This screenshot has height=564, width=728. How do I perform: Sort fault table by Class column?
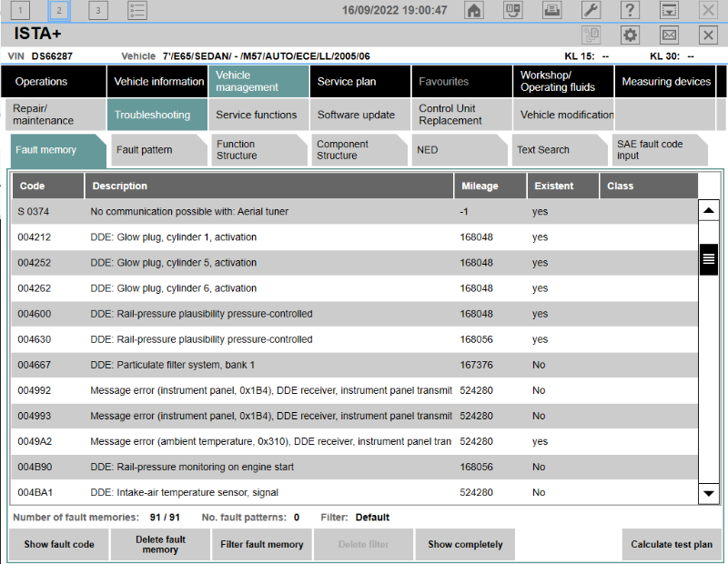point(649,186)
